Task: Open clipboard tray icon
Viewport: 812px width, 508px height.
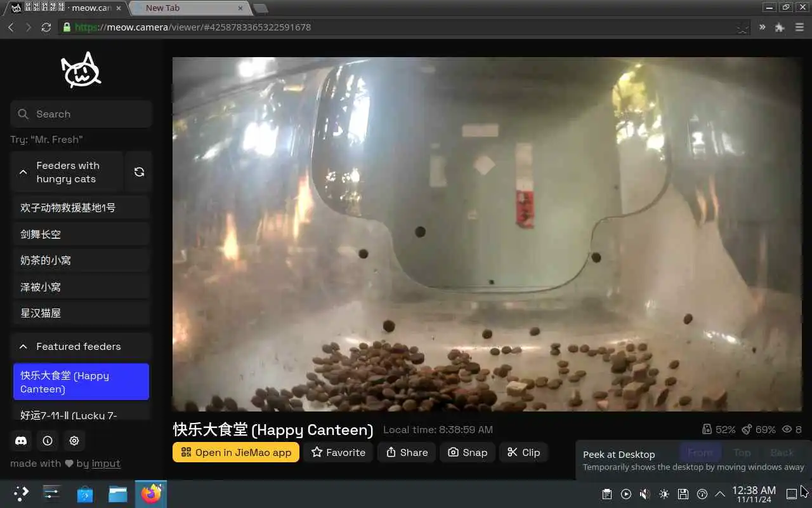Action: (x=607, y=494)
